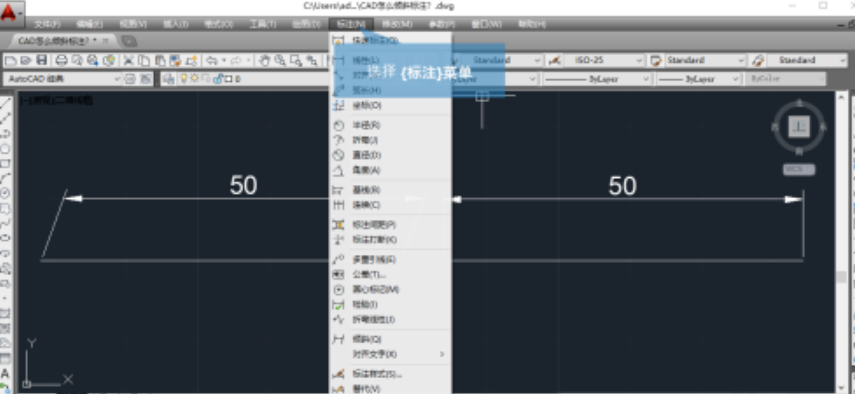The image size is (855, 394).
Task: Click the Paste clipboard icon
Action: click(x=160, y=60)
